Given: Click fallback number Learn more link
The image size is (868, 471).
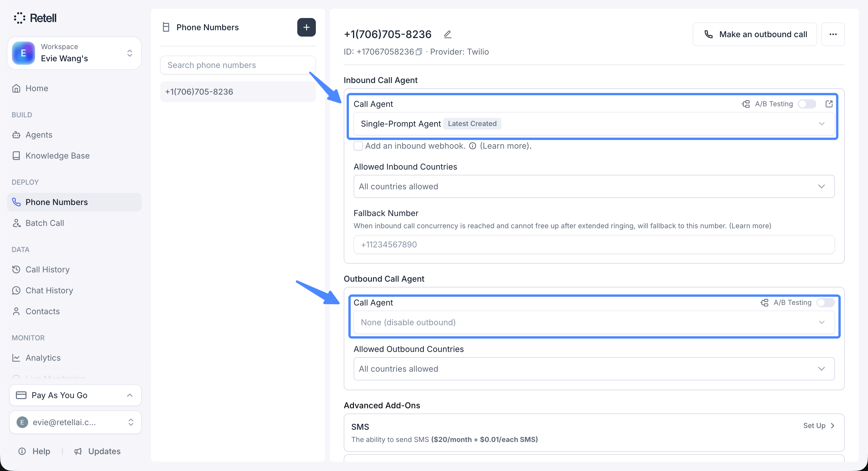Looking at the screenshot, I should pos(750,226).
